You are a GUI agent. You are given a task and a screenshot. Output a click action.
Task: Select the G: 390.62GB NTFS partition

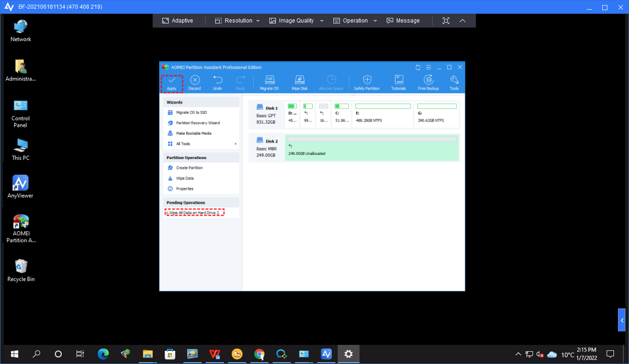436,115
